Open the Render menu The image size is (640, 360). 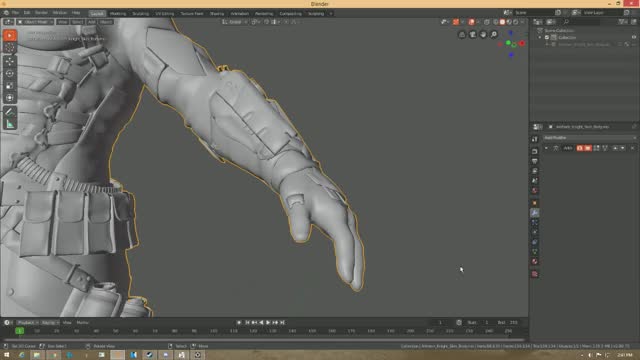pyautogui.click(x=41, y=13)
